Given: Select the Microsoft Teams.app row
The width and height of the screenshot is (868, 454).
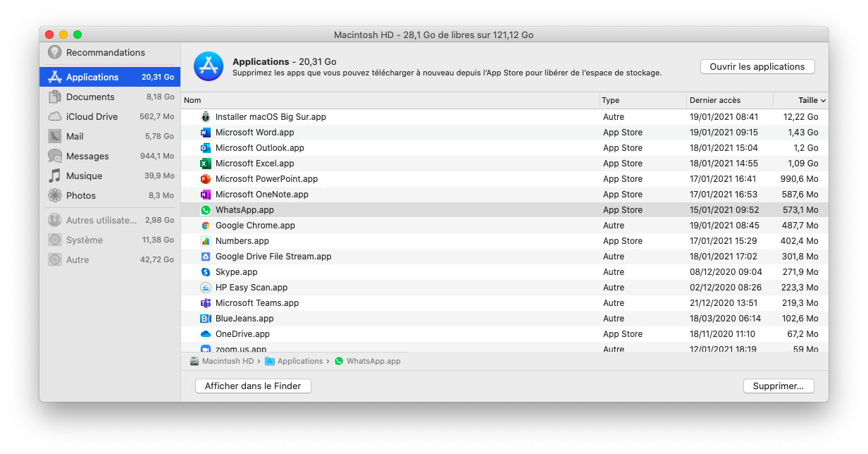Looking at the screenshot, I should pos(504,303).
